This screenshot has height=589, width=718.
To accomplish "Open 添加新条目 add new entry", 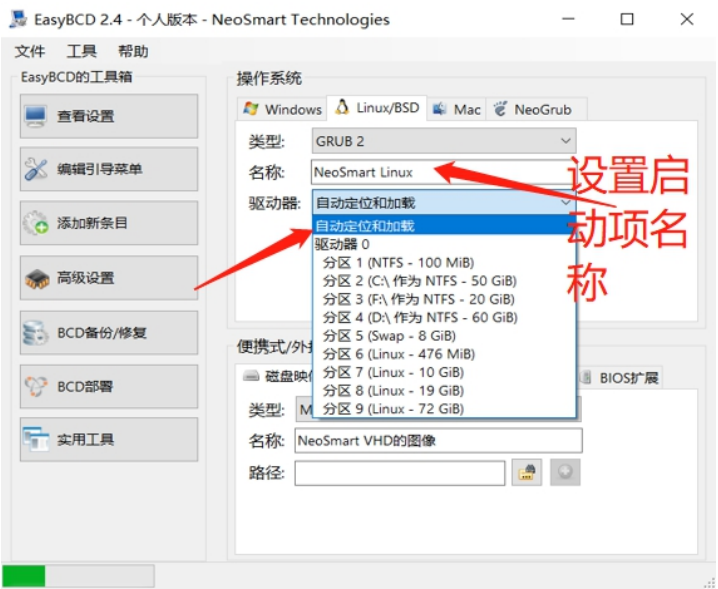I will pyautogui.click(x=109, y=223).
